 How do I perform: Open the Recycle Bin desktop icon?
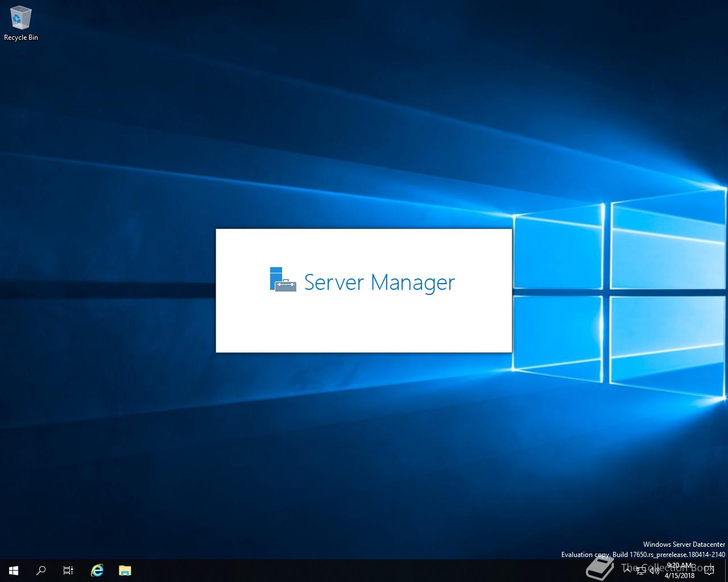tap(20, 23)
